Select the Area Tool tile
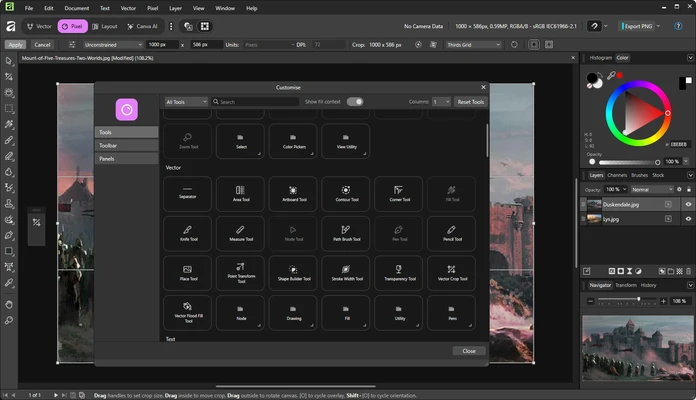The height and width of the screenshot is (400, 696). [x=240, y=194]
